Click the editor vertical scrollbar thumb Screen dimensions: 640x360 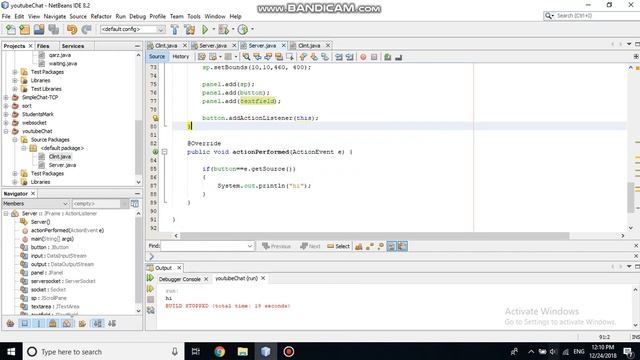coord(631,198)
